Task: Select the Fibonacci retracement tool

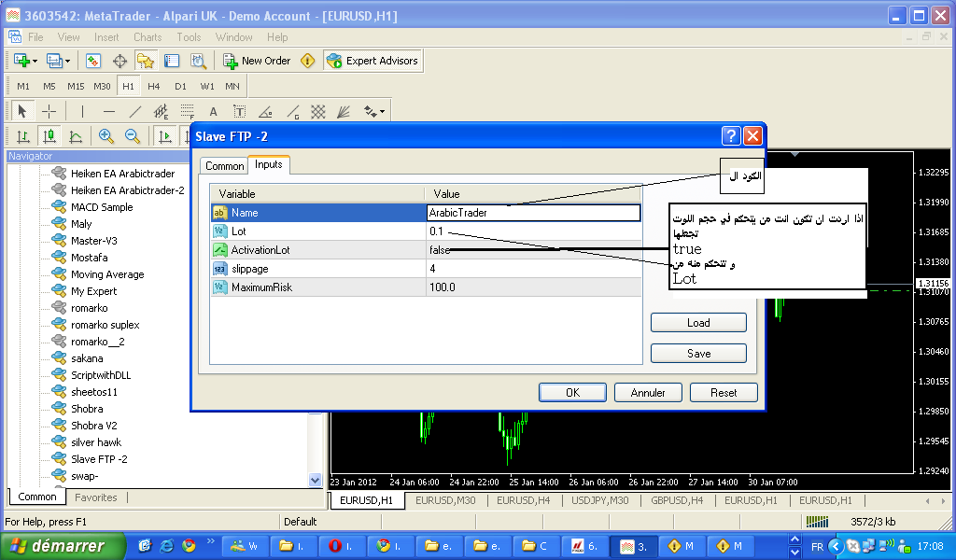Action: pos(187,111)
